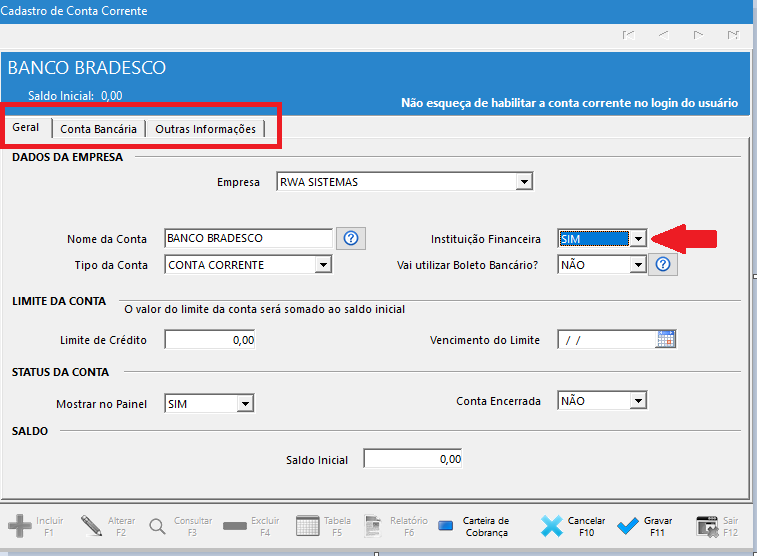Screen dimensions: 757x556
Task: Open the Relatório F6 report icon
Action: click(x=373, y=526)
